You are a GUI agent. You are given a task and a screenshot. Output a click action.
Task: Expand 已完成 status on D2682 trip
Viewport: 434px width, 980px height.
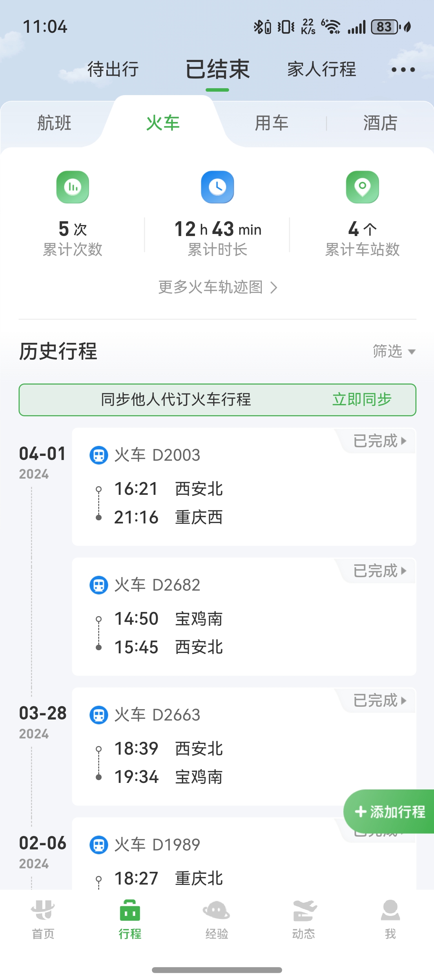point(380,571)
